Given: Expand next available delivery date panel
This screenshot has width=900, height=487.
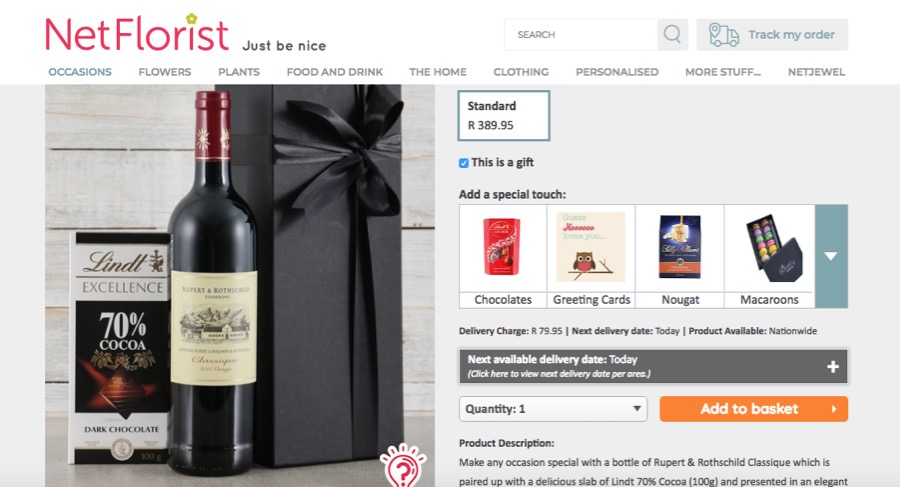Looking at the screenshot, I should pos(653,366).
